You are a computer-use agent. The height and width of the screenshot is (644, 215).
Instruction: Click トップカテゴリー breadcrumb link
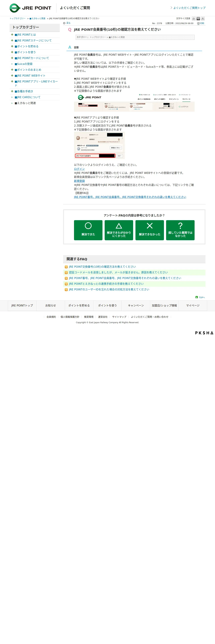click(x=18, y=19)
